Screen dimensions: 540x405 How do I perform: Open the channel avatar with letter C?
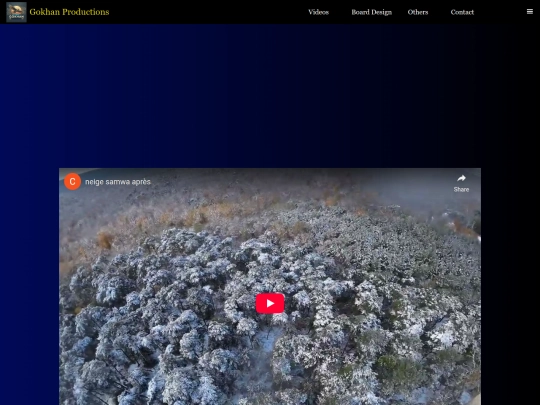[73, 181]
